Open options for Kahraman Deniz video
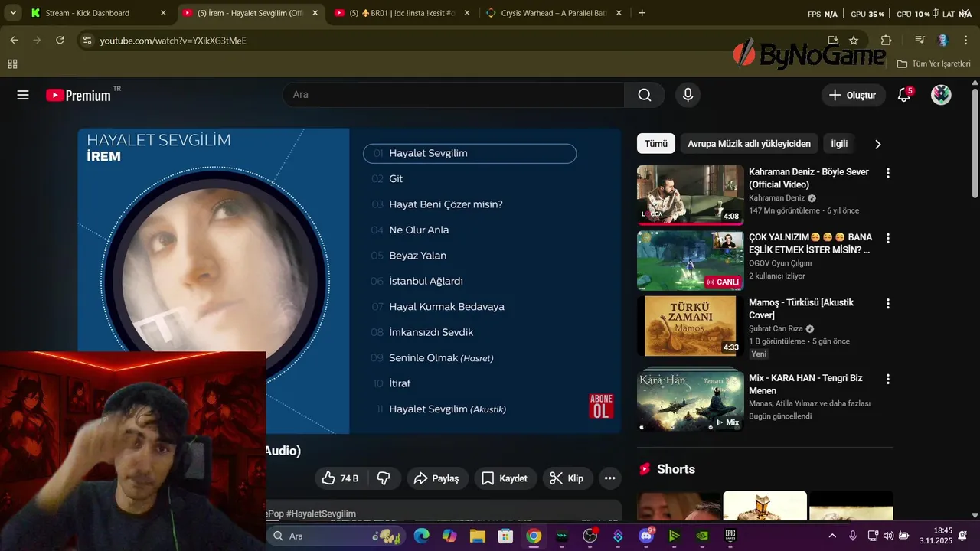 pyautogui.click(x=887, y=174)
